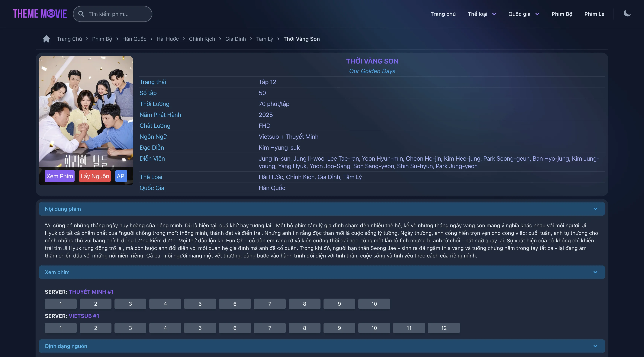This screenshot has height=357, width=644.
Task: Click the red Lấy Nguồn button
Action: tap(95, 176)
